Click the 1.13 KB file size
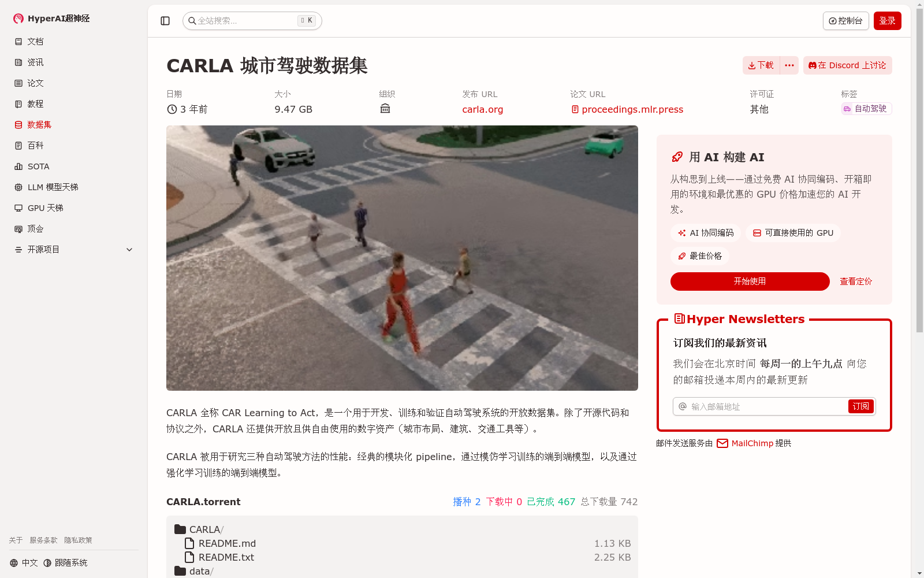The width and height of the screenshot is (924, 578). click(x=612, y=543)
